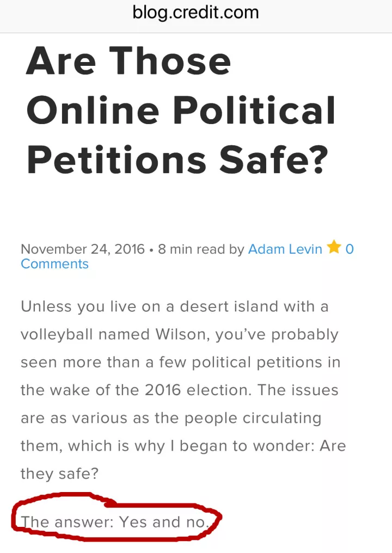
Task: Tap the word Wilson in the paragraph
Action: (183, 334)
